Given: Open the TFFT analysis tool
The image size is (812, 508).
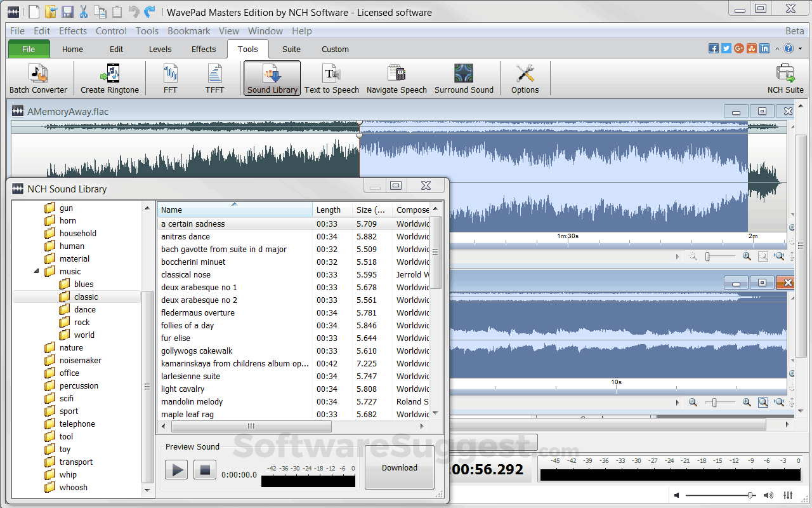Looking at the screenshot, I should (214, 79).
